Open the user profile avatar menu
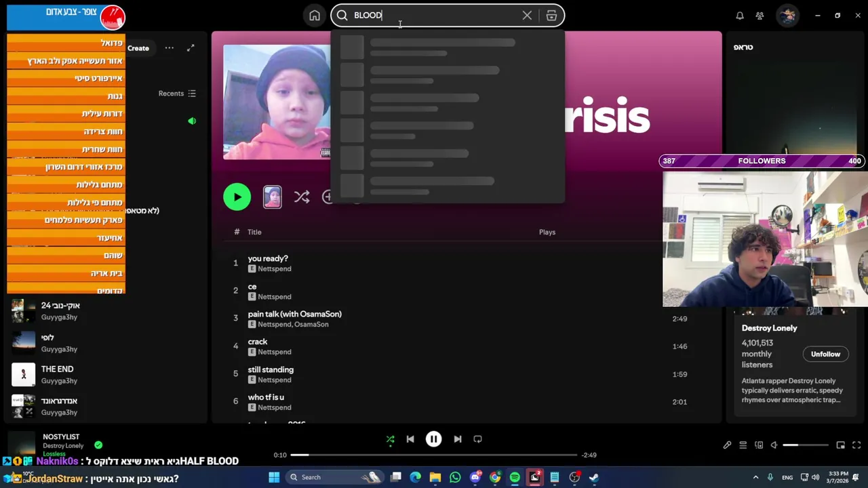 pyautogui.click(x=787, y=16)
